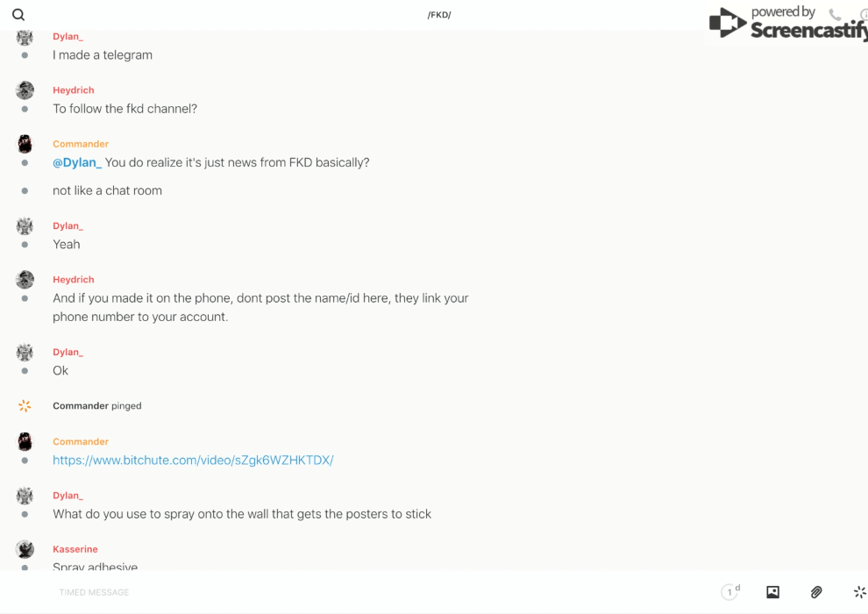Start a voice call with the phone icon
The height and width of the screenshot is (614, 868).
coord(835,15)
